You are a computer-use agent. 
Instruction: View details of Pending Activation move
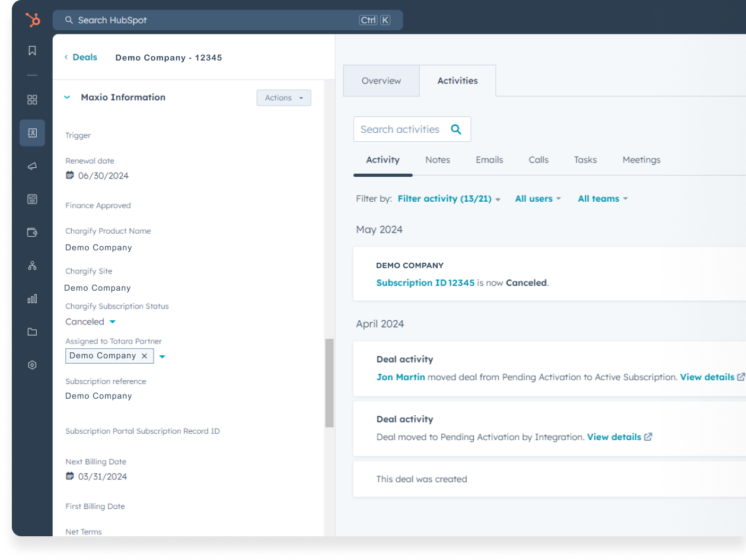pos(614,437)
